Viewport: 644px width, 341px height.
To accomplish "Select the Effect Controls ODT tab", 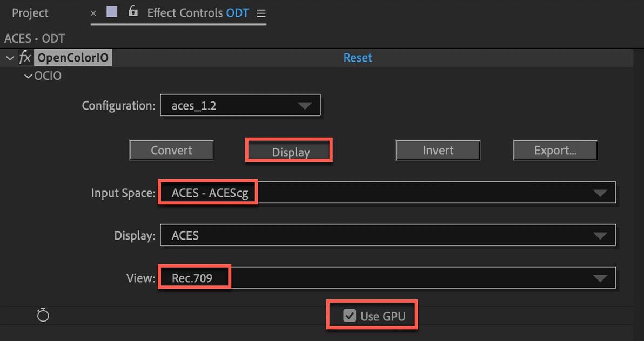I will 198,13.
